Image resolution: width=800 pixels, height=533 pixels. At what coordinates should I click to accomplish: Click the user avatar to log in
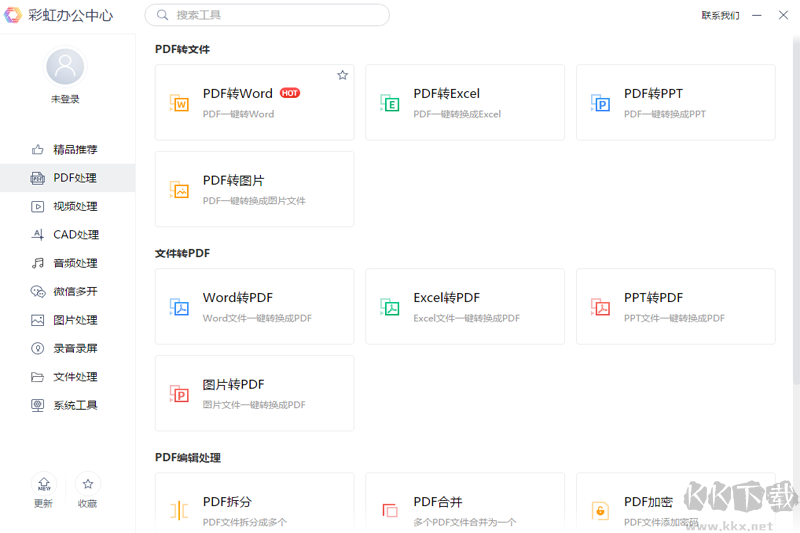65,67
